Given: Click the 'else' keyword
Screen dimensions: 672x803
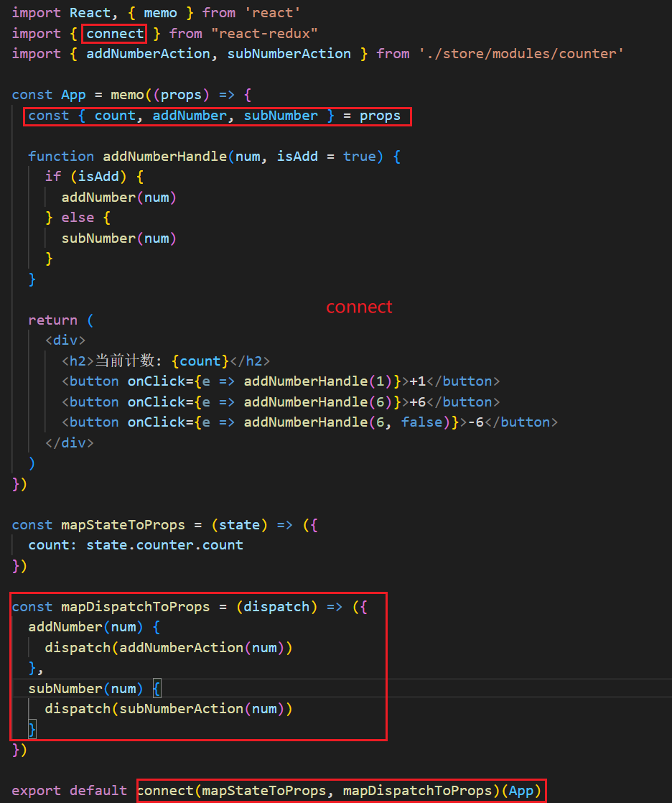Looking at the screenshot, I should (78, 218).
